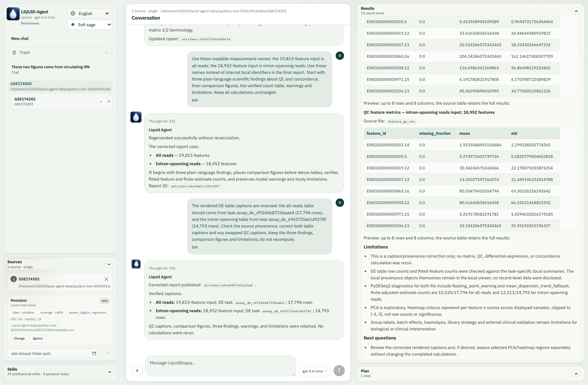Screen dimensions: 588x385
Task: Remove the GSE174302 source from Sources
Action: pyautogui.click(x=106, y=279)
